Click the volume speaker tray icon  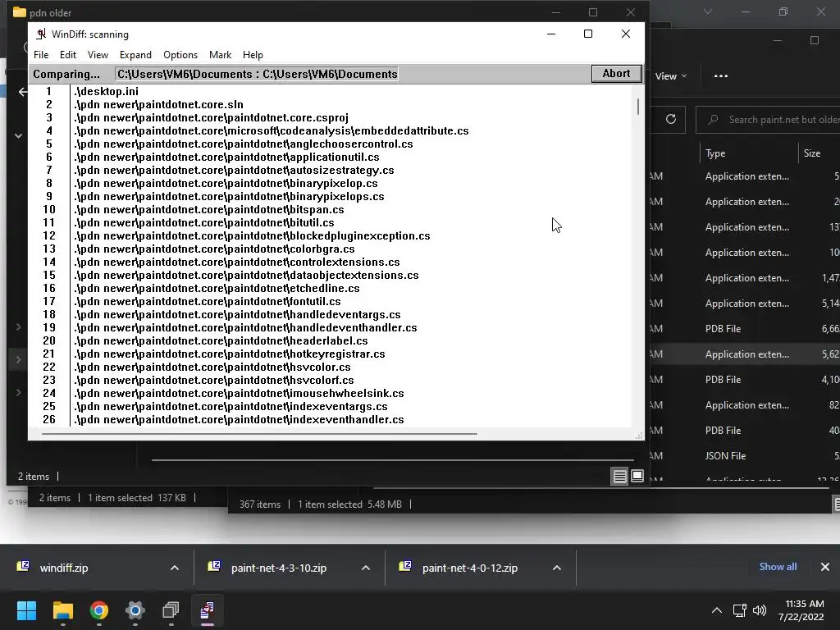pos(759,610)
